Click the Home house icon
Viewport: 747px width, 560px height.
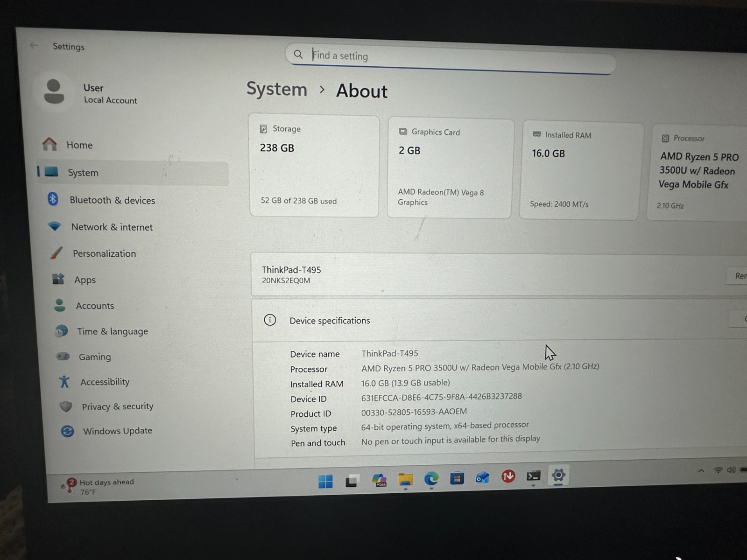(x=49, y=144)
